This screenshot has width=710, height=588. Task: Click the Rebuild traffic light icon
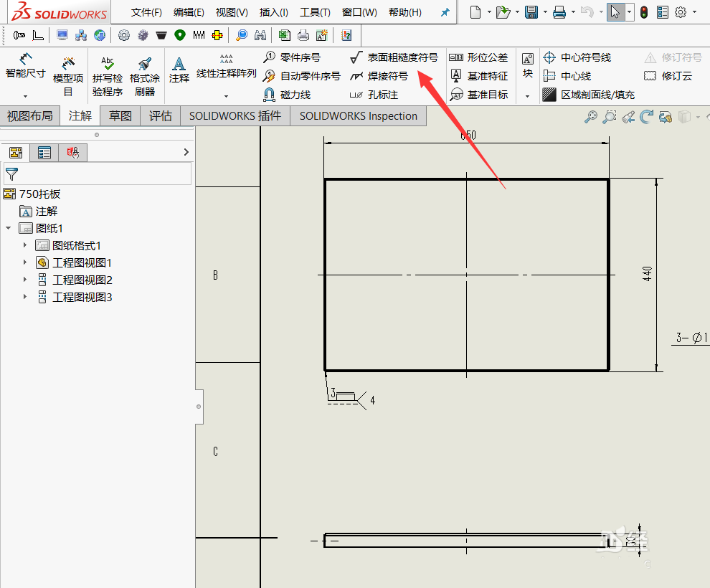[644, 12]
